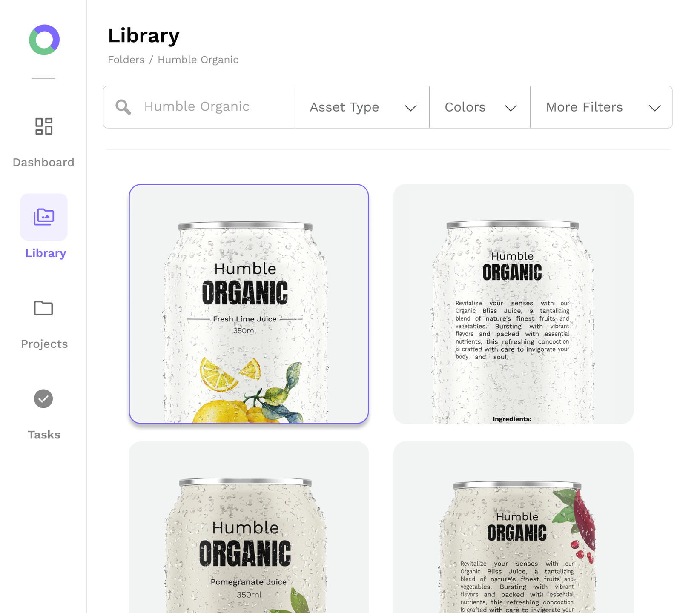Image resolution: width=700 pixels, height=613 pixels.
Task: Go to the Dashboard label
Action: tap(43, 162)
